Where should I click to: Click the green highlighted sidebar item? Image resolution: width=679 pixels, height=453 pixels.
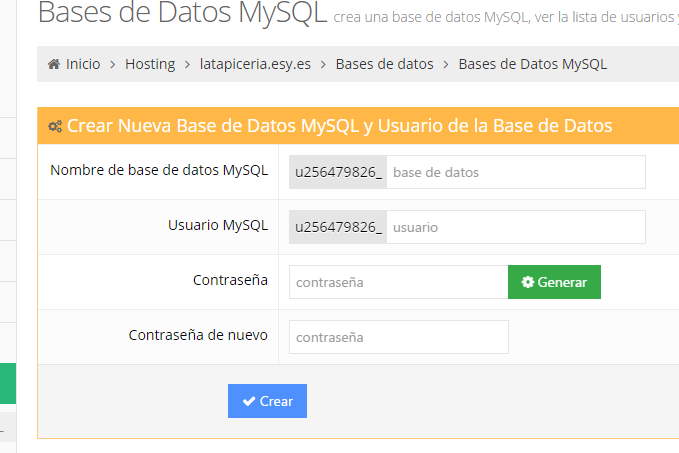point(8,383)
